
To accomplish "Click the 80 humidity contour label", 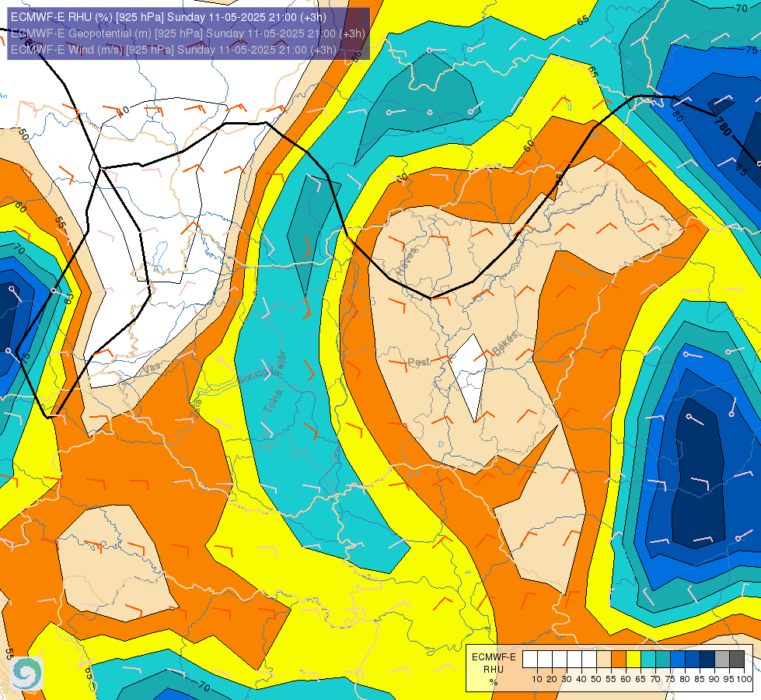I will (678, 116).
